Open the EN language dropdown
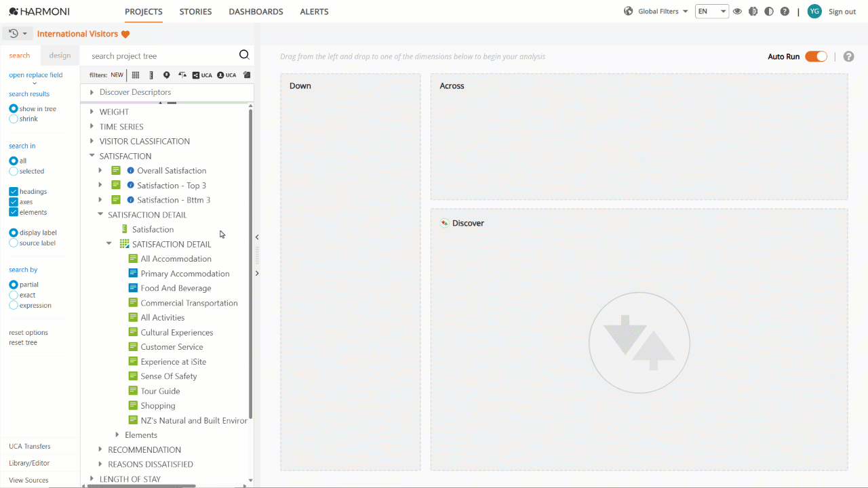868x488 pixels. 712,12
